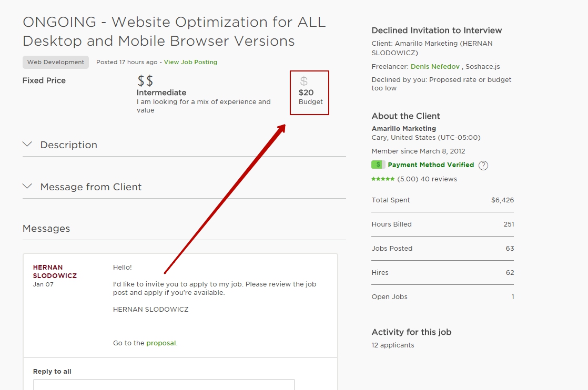The height and width of the screenshot is (390, 588).
Task: Click the About the Client heading
Action: (405, 116)
